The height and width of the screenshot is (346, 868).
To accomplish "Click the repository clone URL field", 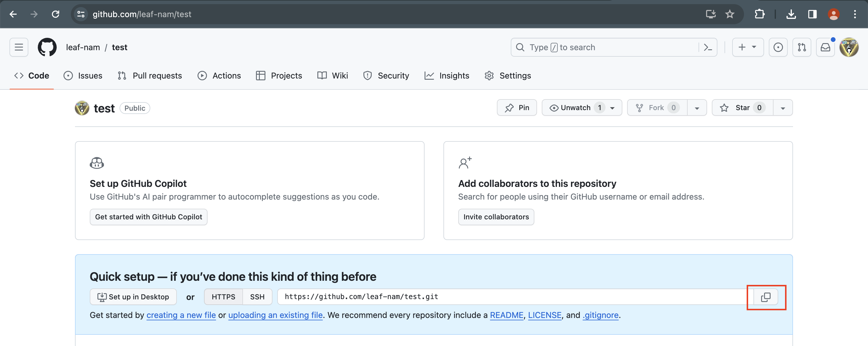I will point(515,297).
